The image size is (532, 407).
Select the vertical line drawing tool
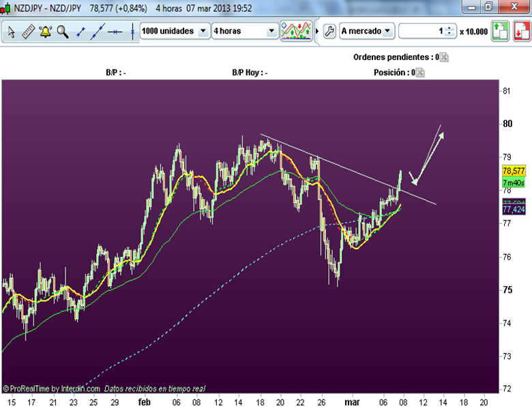click(132, 31)
